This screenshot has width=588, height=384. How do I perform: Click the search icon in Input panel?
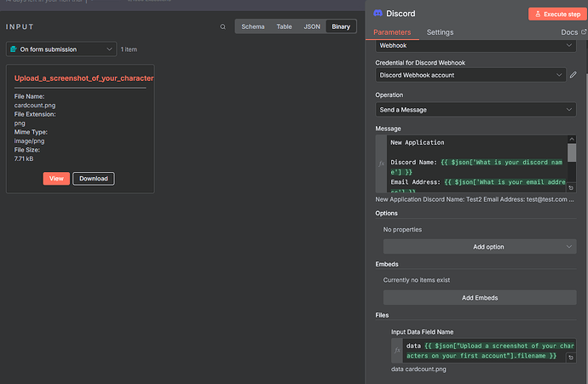(x=222, y=26)
